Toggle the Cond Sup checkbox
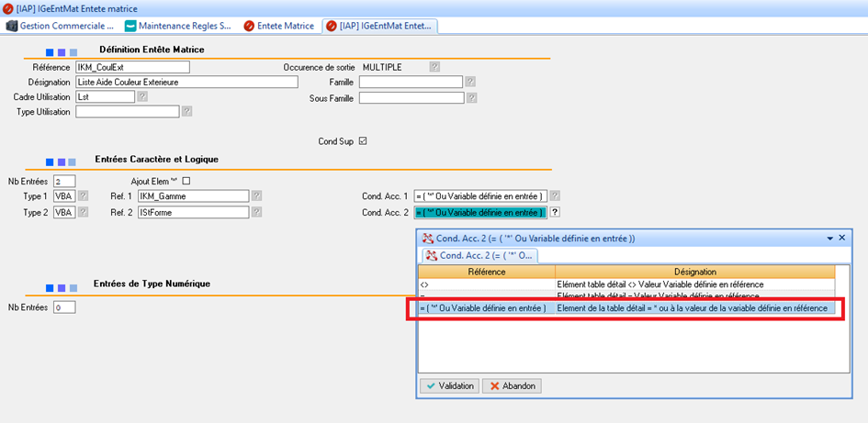868x423 pixels. (x=363, y=140)
